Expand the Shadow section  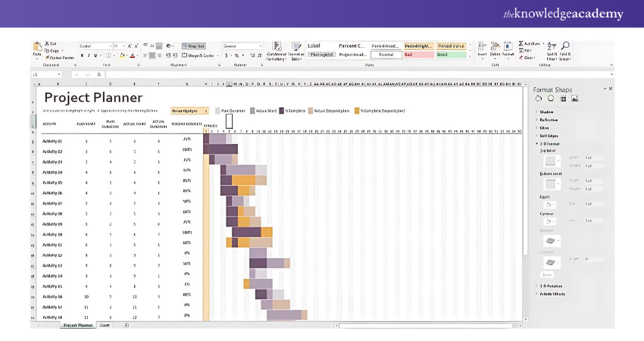click(x=546, y=112)
